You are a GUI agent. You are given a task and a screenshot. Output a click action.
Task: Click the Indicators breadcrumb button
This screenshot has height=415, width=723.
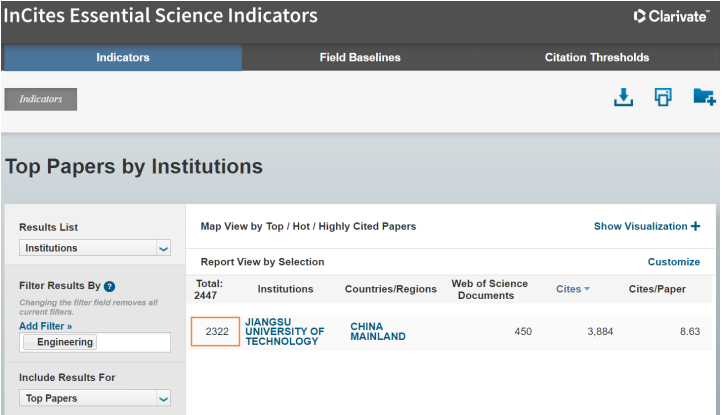pyautogui.click(x=41, y=99)
